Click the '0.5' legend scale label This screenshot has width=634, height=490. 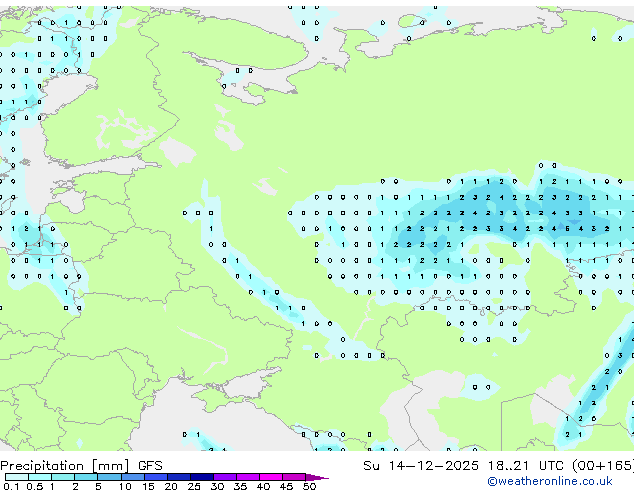(35, 486)
